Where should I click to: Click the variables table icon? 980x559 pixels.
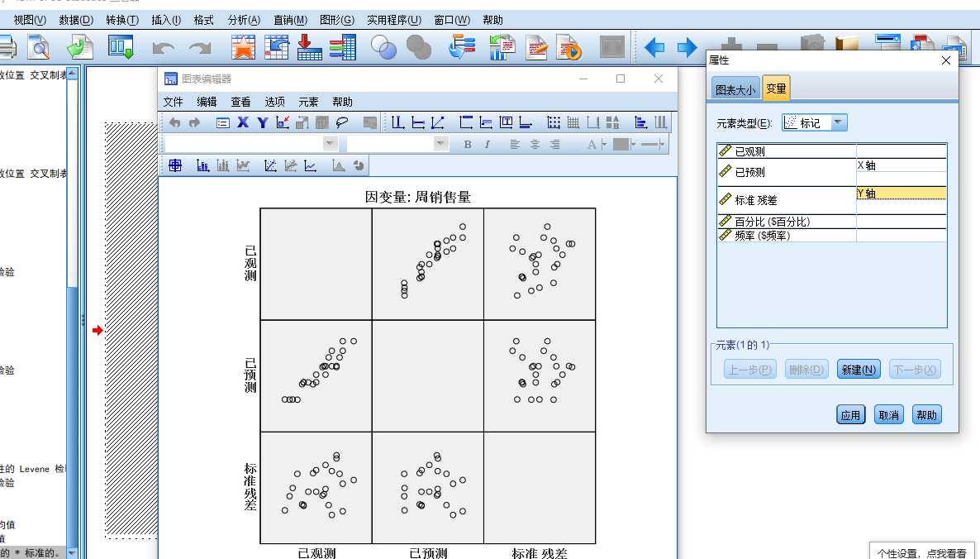pyautogui.click(x=342, y=47)
